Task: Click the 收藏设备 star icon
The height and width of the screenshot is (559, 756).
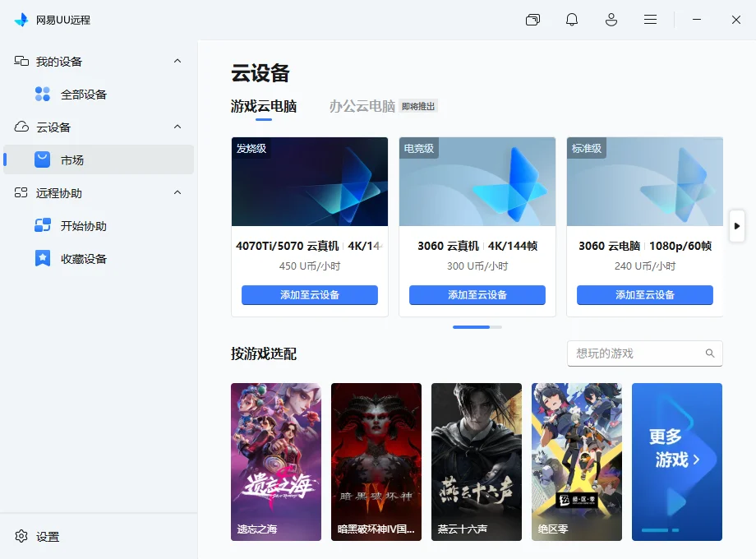Action: [43, 258]
